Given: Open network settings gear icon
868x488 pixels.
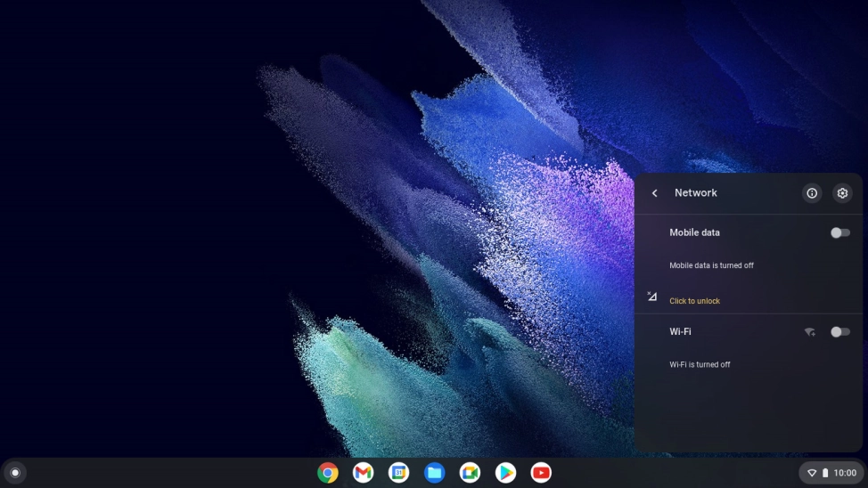Looking at the screenshot, I should [842, 193].
